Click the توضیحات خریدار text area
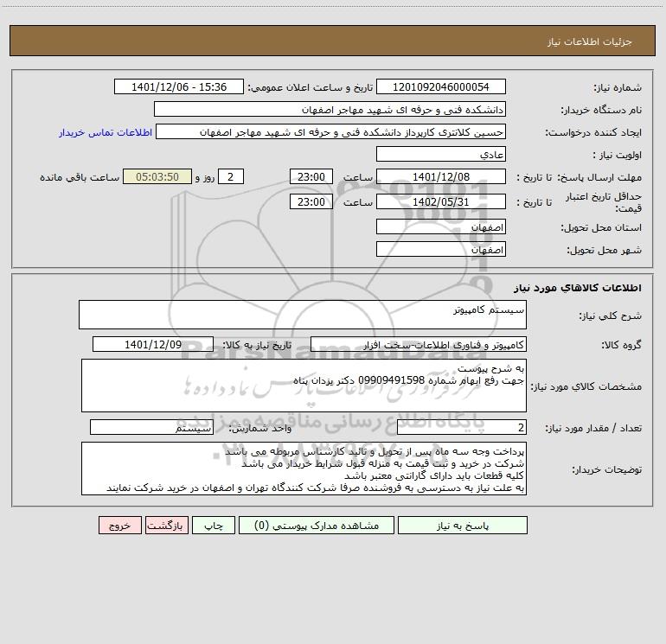 304,469
